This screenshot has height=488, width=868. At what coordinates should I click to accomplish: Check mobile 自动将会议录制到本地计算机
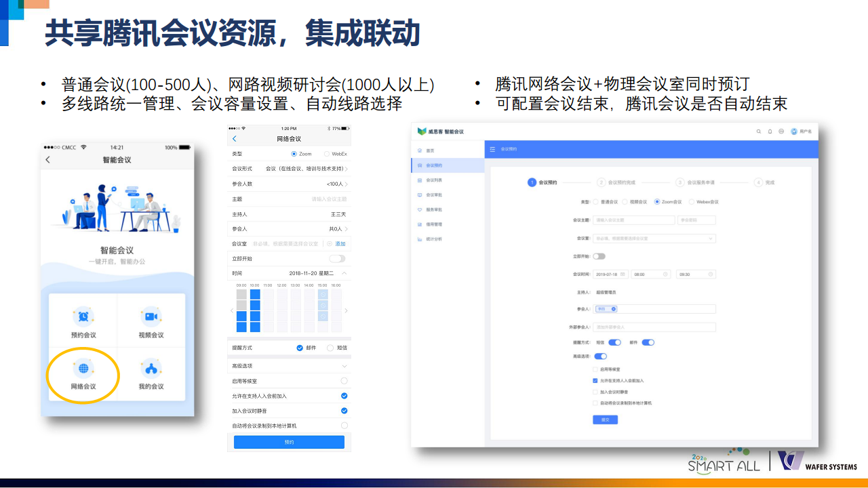tap(344, 426)
